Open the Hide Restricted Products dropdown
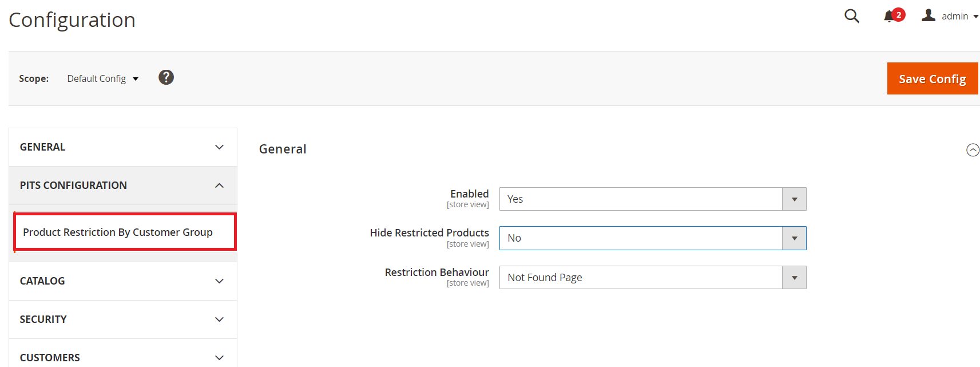 click(x=652, y=238)
